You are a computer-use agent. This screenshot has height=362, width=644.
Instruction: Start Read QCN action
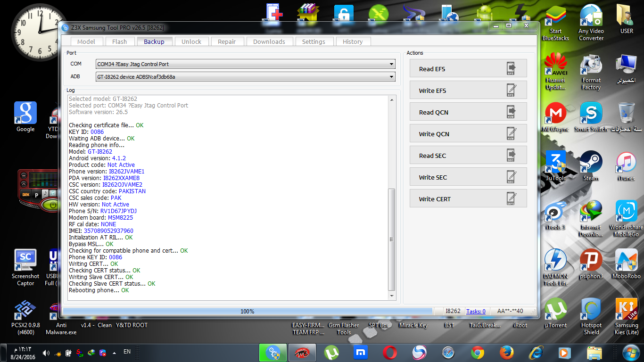(468, 112)
